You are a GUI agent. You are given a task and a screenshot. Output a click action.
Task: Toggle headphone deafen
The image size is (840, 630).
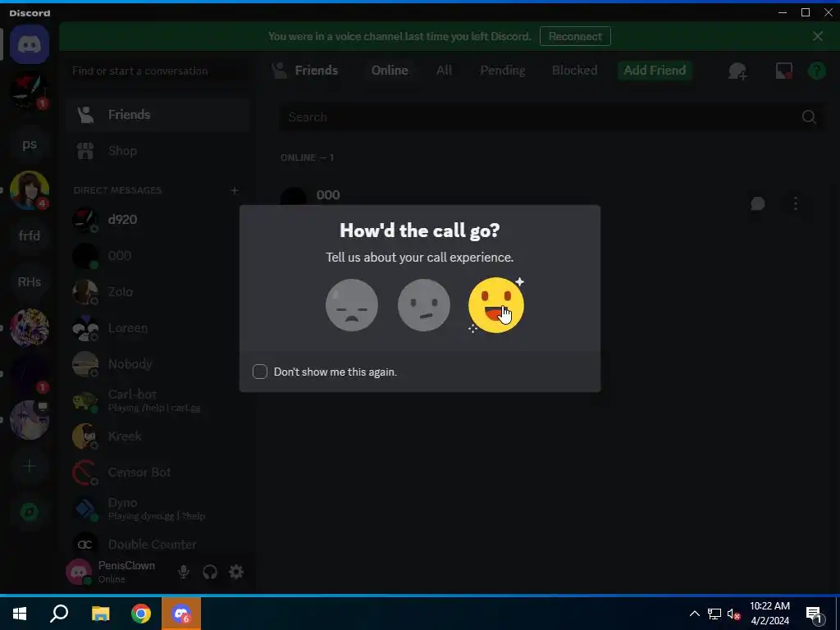210,572
